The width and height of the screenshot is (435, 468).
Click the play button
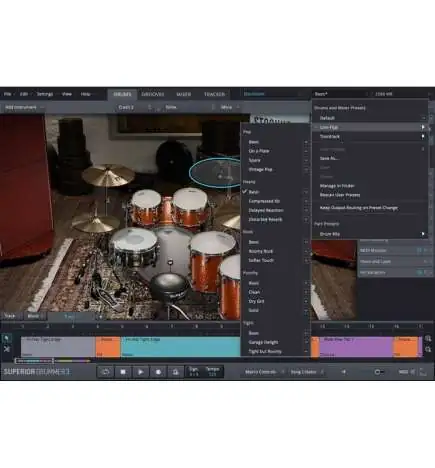pos(141,372)
